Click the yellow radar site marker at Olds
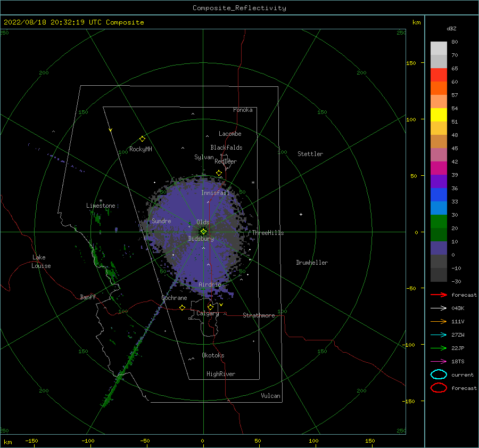Screen dimensions: 479x448 tap(203, 232)
